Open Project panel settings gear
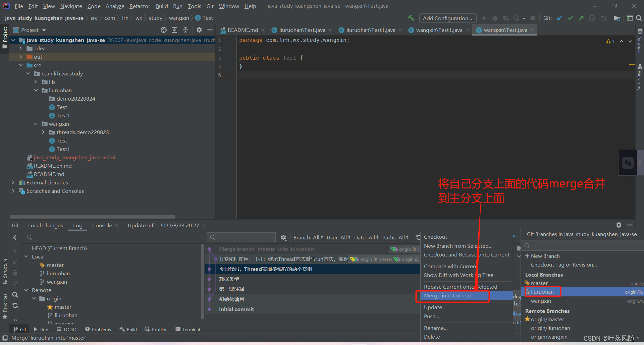The image size is (644, 345). click(199, 30)
